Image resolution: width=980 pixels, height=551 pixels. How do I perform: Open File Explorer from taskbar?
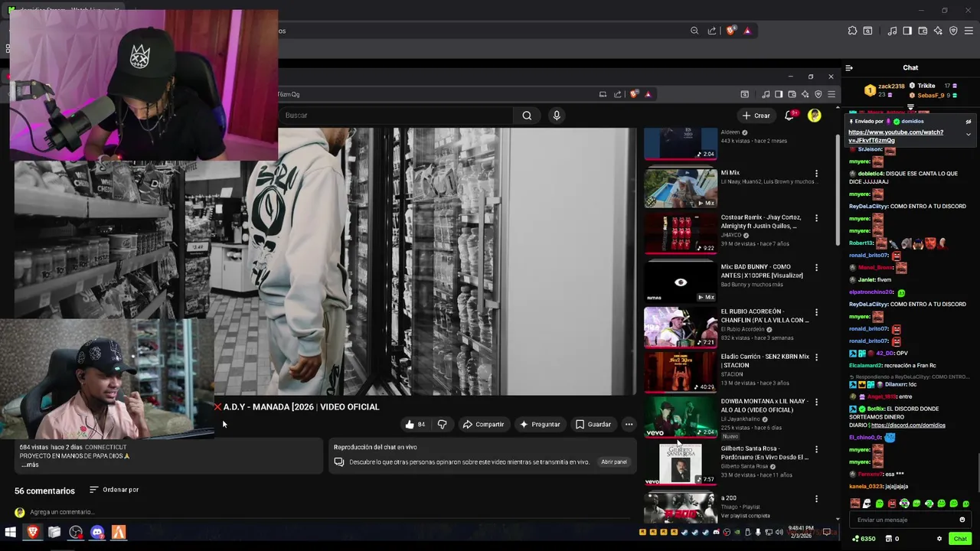[x=54, y=532]
